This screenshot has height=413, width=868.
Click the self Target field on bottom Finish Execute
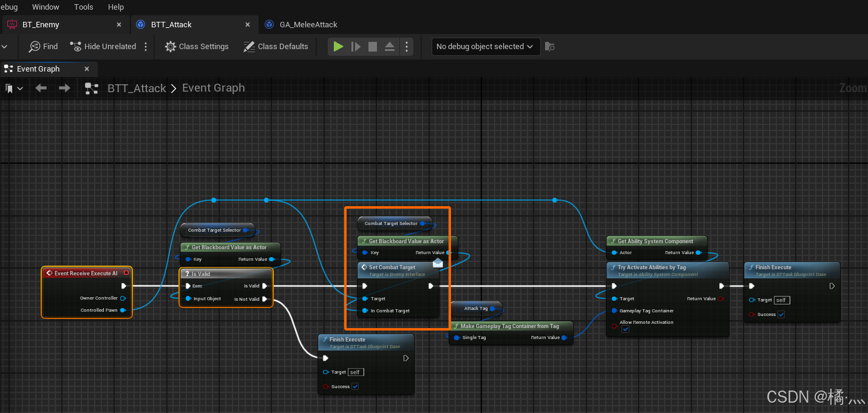point(356,372)
